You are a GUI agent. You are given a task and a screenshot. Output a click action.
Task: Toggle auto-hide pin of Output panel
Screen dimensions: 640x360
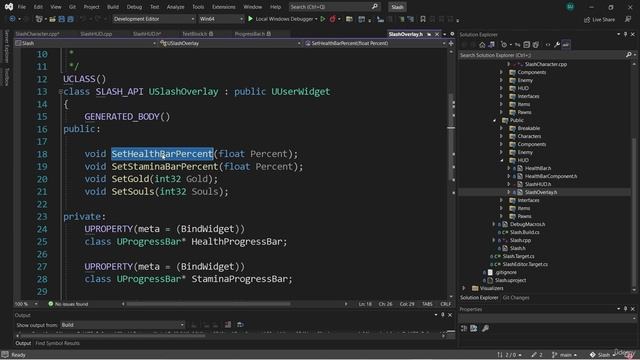point(443,315)
